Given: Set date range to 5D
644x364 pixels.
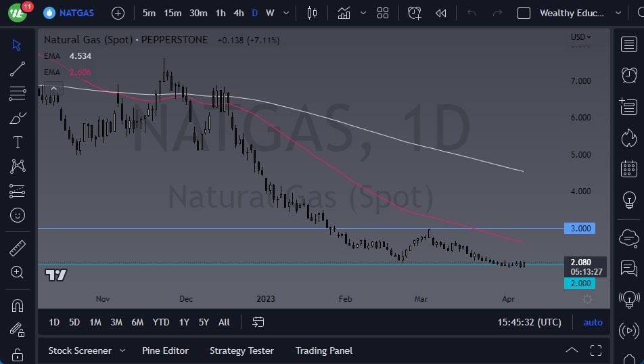Looking at the screenshot, I should point(74,322).
